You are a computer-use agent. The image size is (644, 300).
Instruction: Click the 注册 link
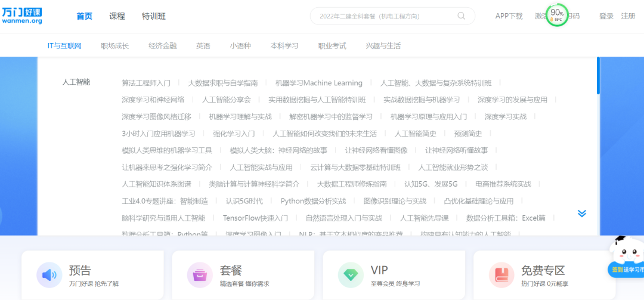click(x=628, y=16)
